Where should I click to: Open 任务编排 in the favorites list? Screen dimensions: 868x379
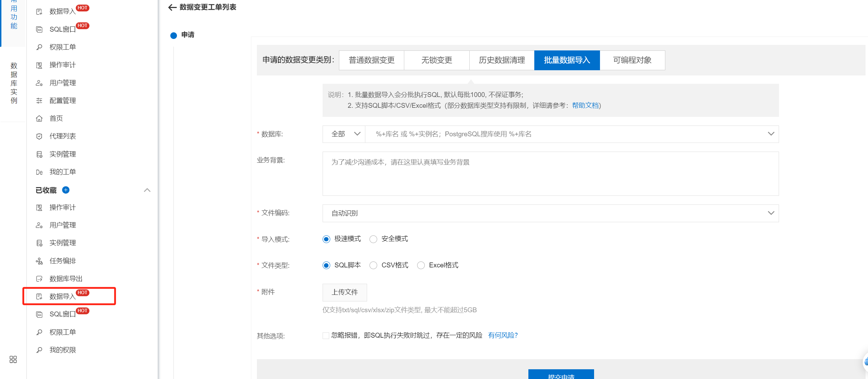pos(63,261)
